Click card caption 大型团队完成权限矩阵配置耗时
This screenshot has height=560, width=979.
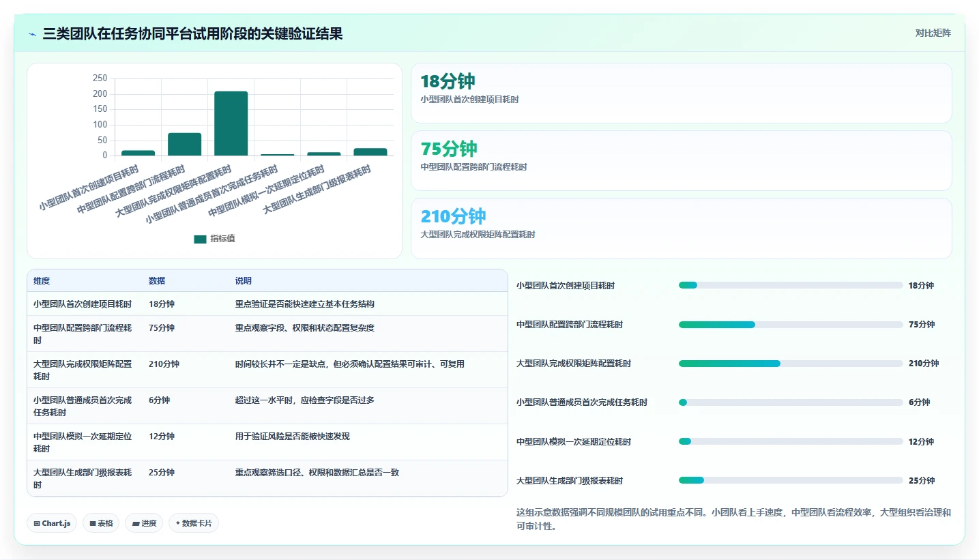478,235
